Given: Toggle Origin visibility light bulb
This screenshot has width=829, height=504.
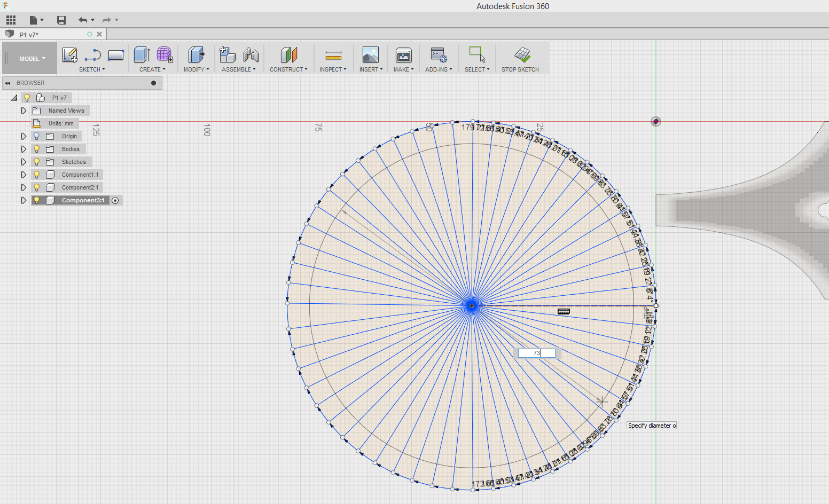Looking at the screenshot, I should click(x=36, y=136).
